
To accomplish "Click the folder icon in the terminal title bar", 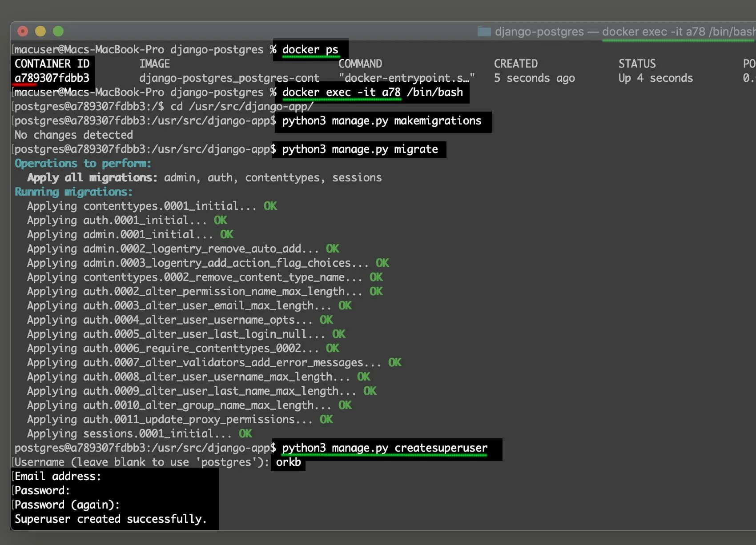I will (x=484, y=32).
